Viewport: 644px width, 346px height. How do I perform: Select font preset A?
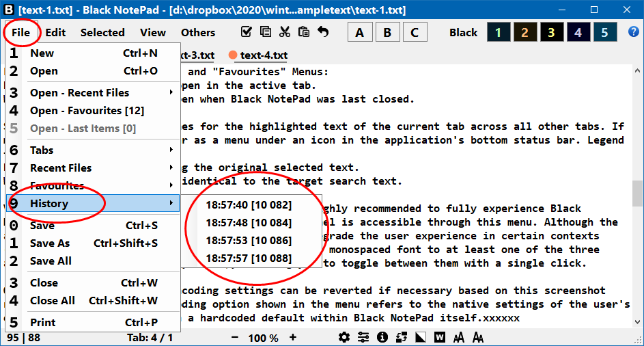pyautogui.click(x=360, y=32)
